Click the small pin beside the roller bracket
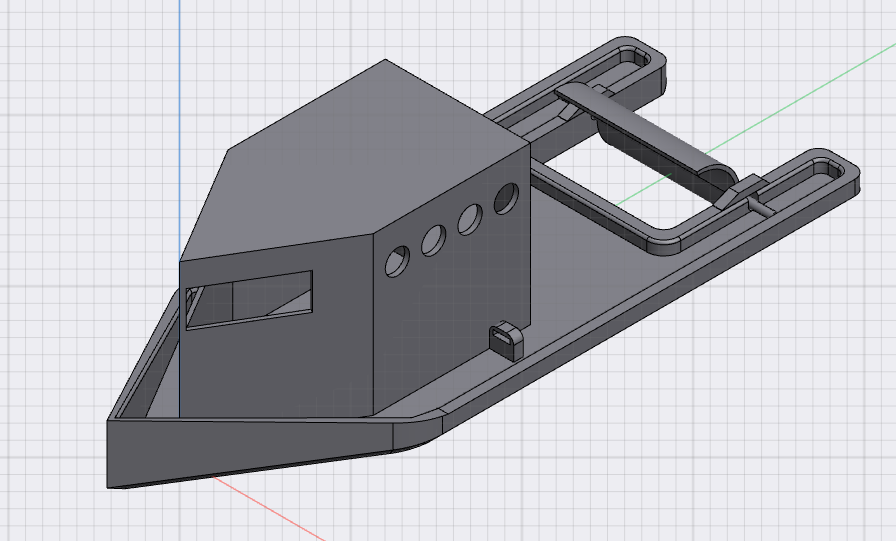The height and width of the screenshot is (541, 896). 760,207
